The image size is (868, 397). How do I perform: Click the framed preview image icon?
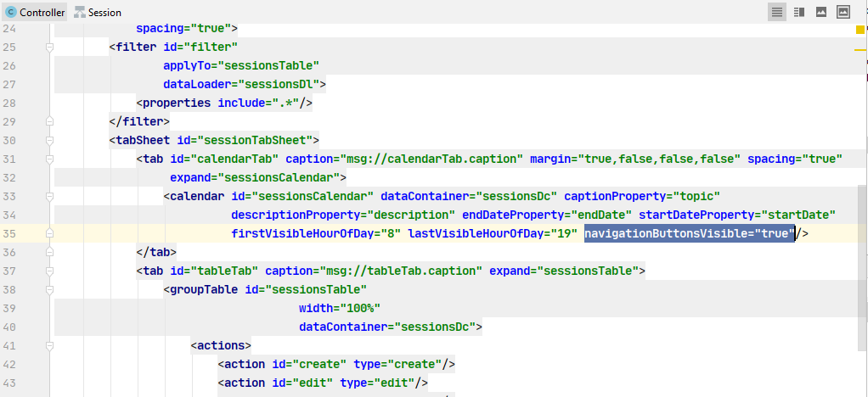click(x=843, y=12)
